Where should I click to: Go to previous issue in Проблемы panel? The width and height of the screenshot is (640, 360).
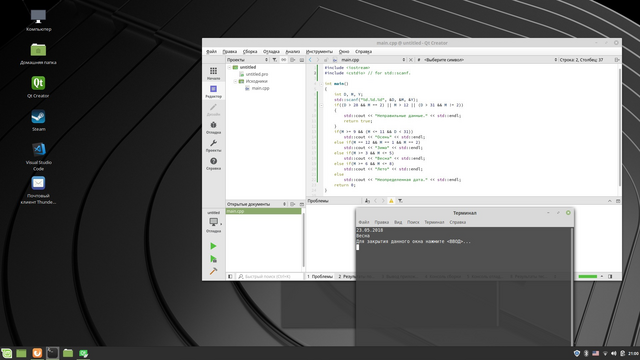(376, 201)
